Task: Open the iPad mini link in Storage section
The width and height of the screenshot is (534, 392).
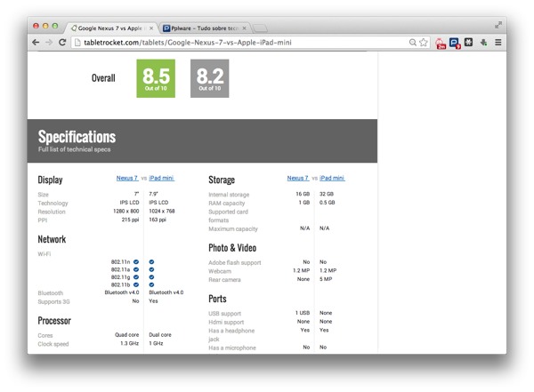Action: 332,178
